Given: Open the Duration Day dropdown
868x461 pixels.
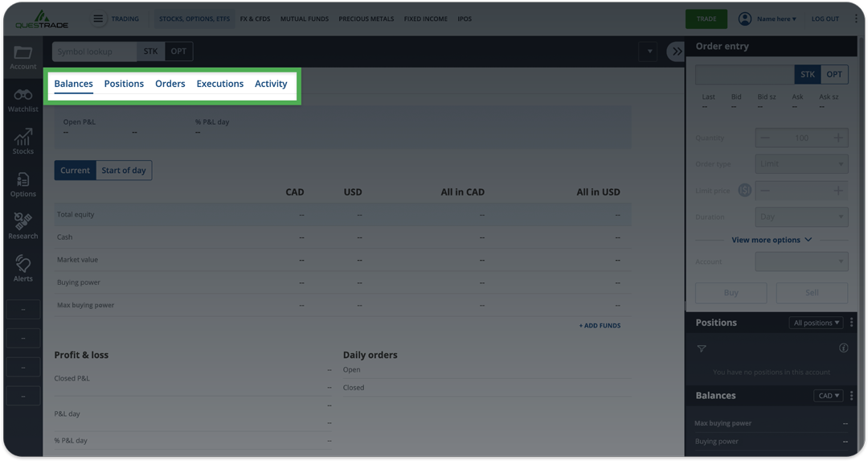Looking at the screenshot, I should [801, 216].
